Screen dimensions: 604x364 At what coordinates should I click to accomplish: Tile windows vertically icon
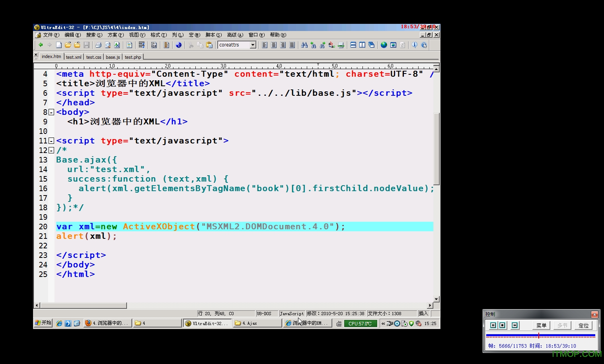coord(362,45)
